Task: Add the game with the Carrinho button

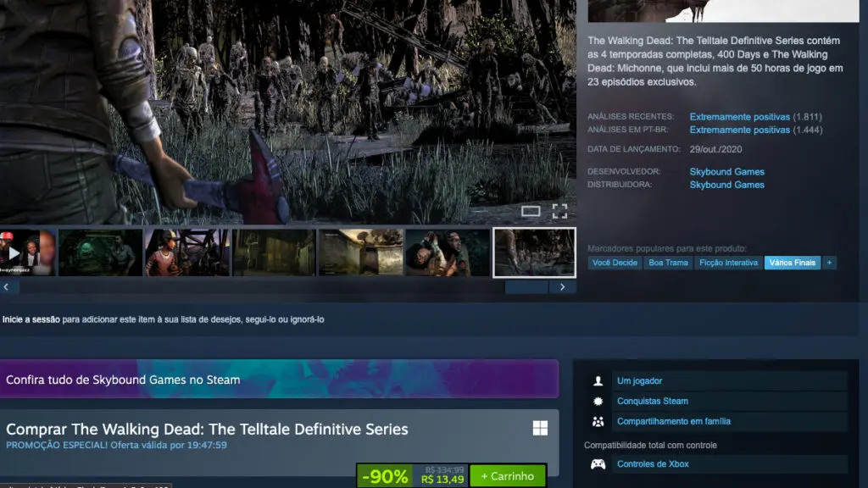Action: (x=506, y=475)
